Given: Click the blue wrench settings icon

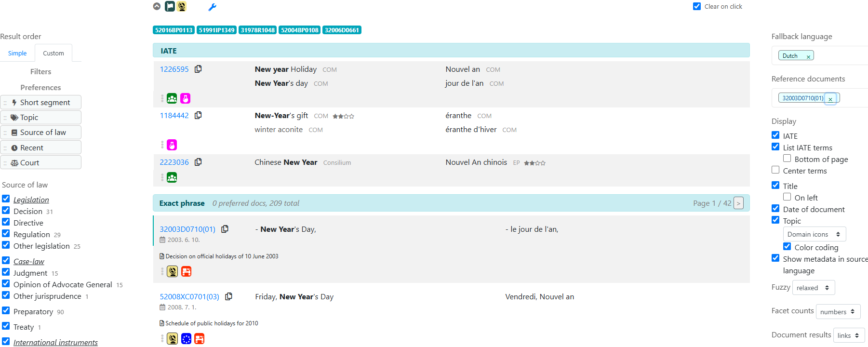Looking at the screenshot, I should click(212, 7).
